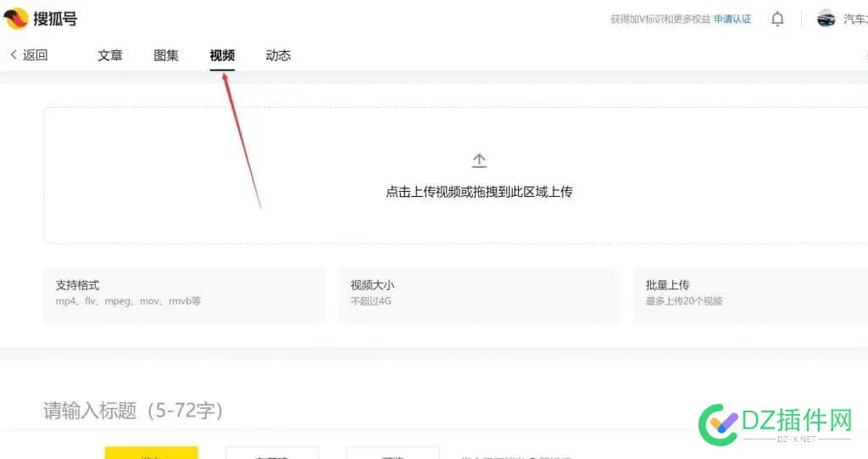
Task: Click the 支持格式 heading
Action: [x=77, y=285]
